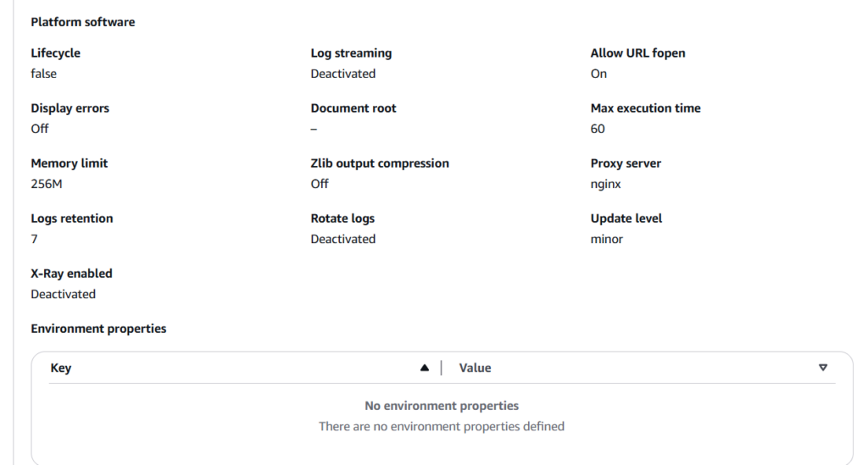The image size is (868, 465).
Task: Click the divider between Key and Value columns
Action: (x=441, y=368)
